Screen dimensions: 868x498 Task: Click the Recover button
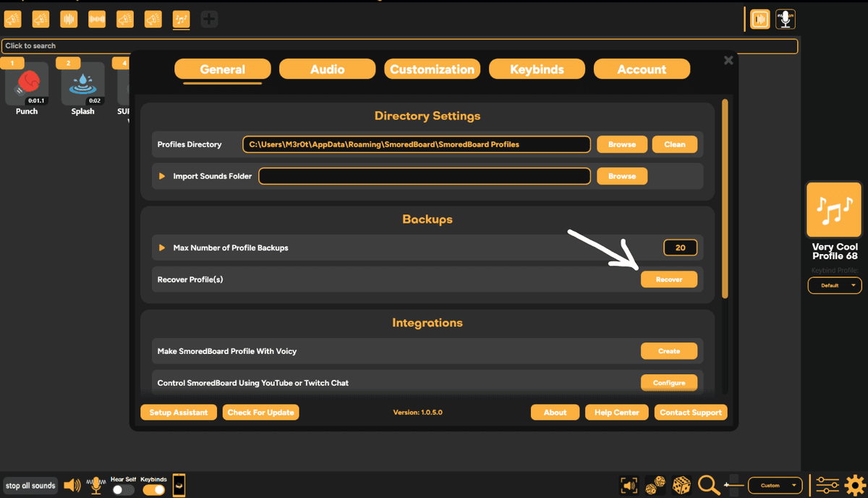click(669, 279)
